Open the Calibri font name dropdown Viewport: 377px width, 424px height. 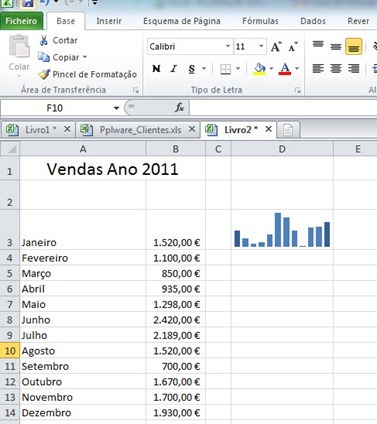pyautogui.click(x=228, y=46)
